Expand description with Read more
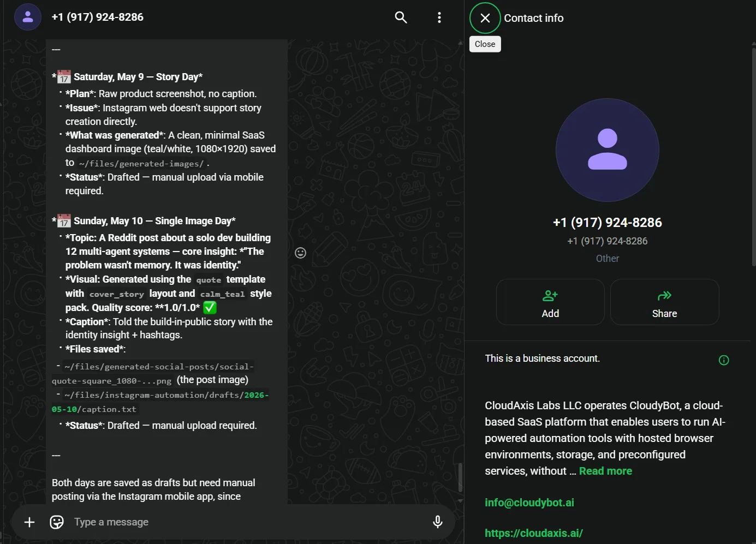The height and width of the screenshot is (544, 756). pos(605,471)
